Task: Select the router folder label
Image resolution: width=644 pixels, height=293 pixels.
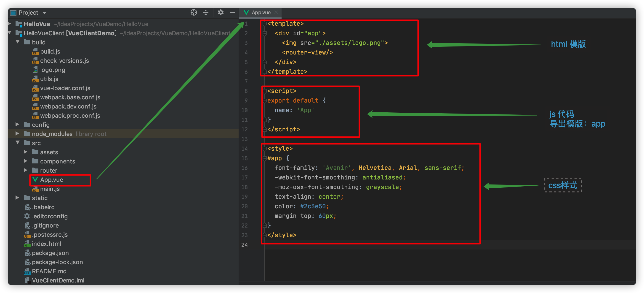Action: (x=49, y=171)
